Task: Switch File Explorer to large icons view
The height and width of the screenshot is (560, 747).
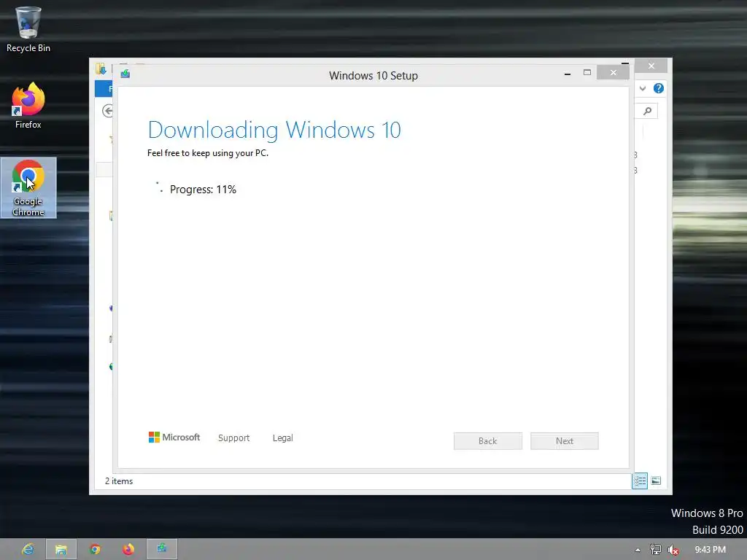Action: 656,481
